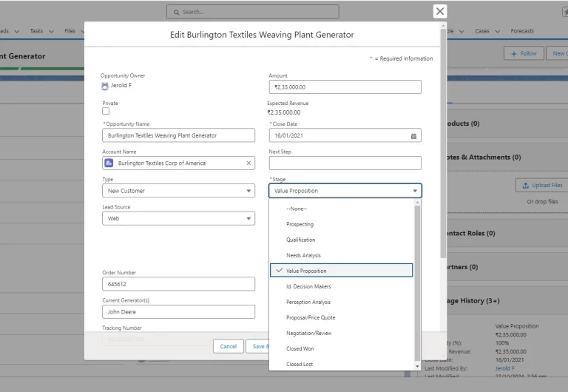This screenshot has height=392, width=568.
Task: Open the Forecasts navigation tab
Action: coord(522,31)
